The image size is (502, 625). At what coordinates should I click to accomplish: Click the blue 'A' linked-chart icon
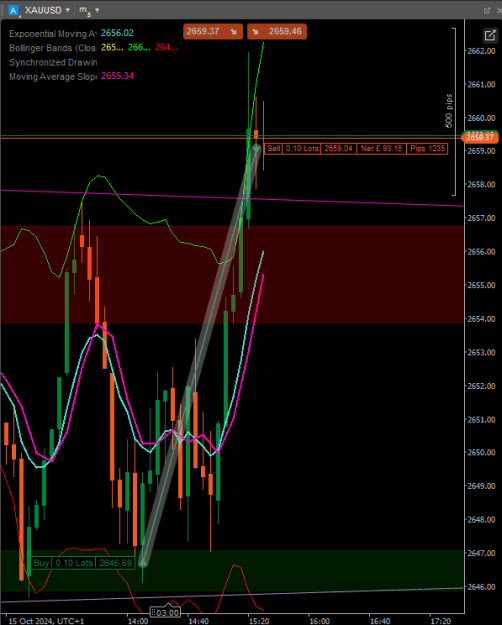pyautogui.click(x=13, y=10)
